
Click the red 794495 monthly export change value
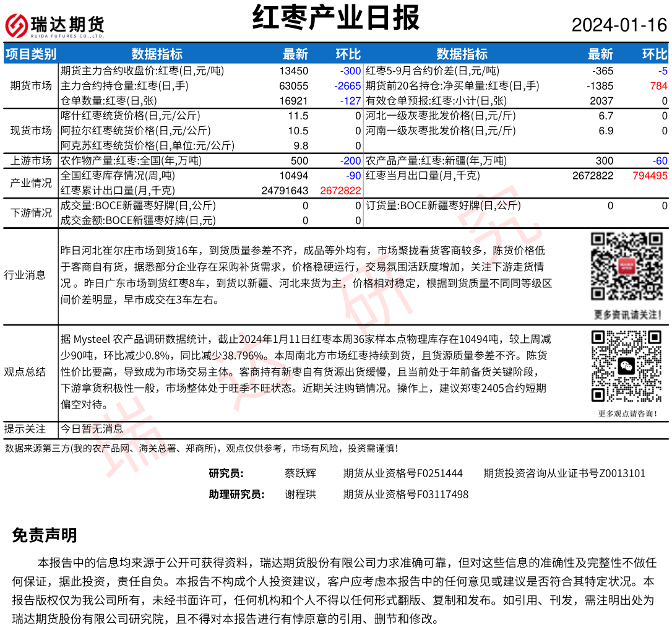pyautogui.click(x=650, y=176)
